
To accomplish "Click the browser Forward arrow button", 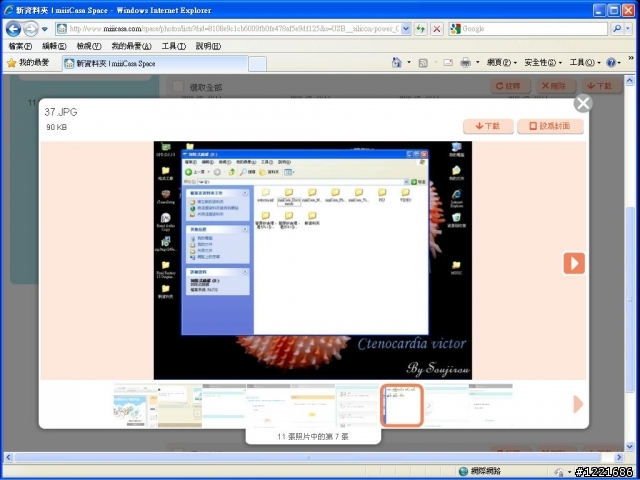I will (x=31, y=29).
